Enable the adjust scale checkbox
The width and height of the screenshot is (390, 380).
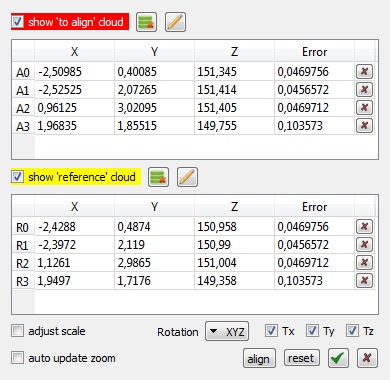click(x=17, y=331)
